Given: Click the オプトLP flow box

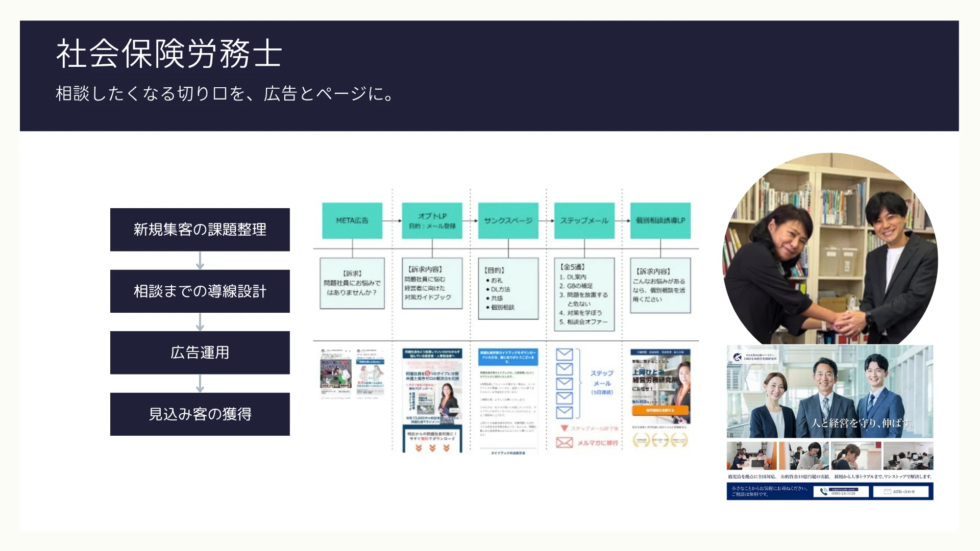Looking at the screenshot, I should pos(432,220).
